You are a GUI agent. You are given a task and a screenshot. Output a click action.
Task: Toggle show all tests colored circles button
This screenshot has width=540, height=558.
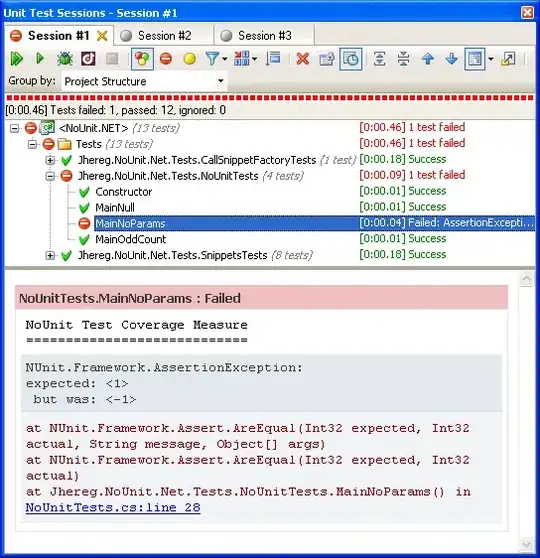click(x=142, y=59)
